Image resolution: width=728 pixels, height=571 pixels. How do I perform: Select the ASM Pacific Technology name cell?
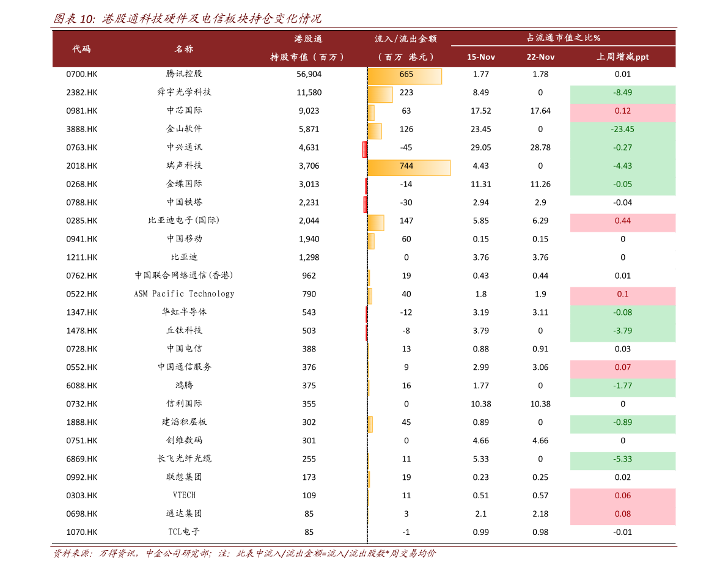tap(185, 294)
